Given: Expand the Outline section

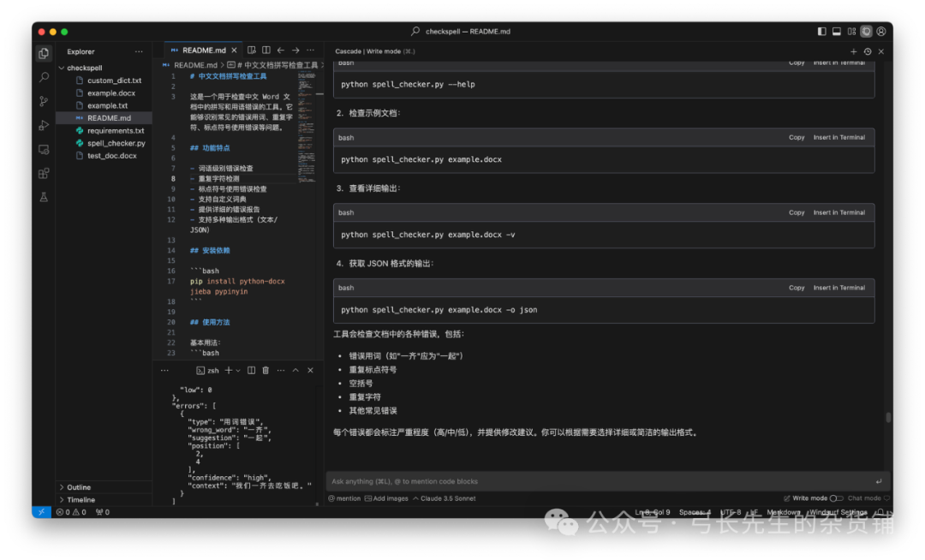Looking at the screenshot, I should pos(79,487).
